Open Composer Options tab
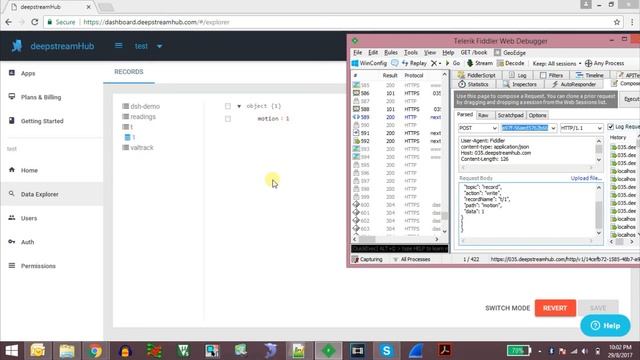Viewport: 640px width, 360px height. [x=537, y=116]
